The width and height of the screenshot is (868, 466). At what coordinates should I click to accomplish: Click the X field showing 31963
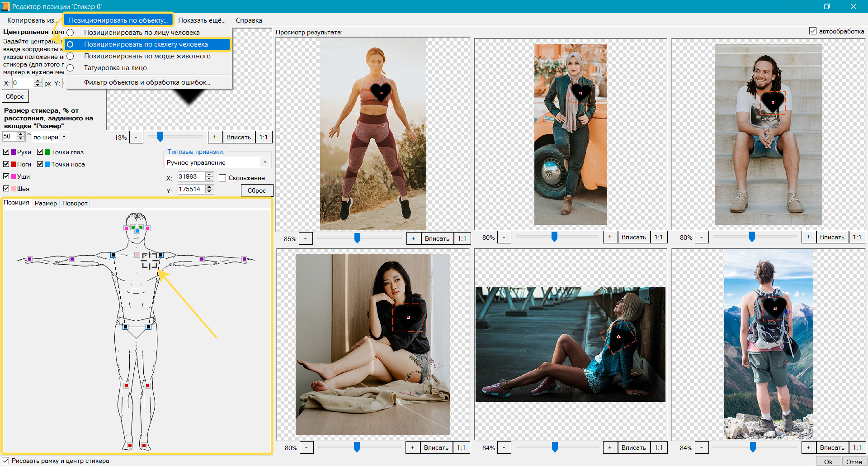191,177
